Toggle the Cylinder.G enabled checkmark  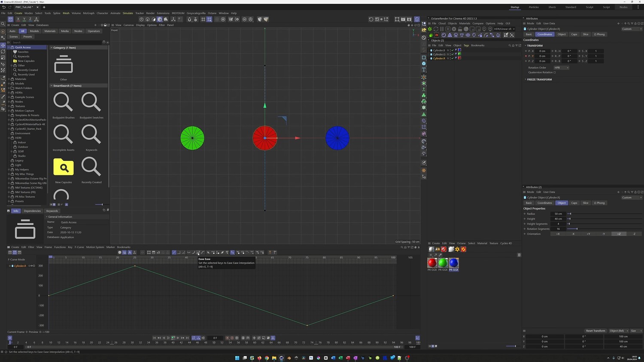coord(453,54)
